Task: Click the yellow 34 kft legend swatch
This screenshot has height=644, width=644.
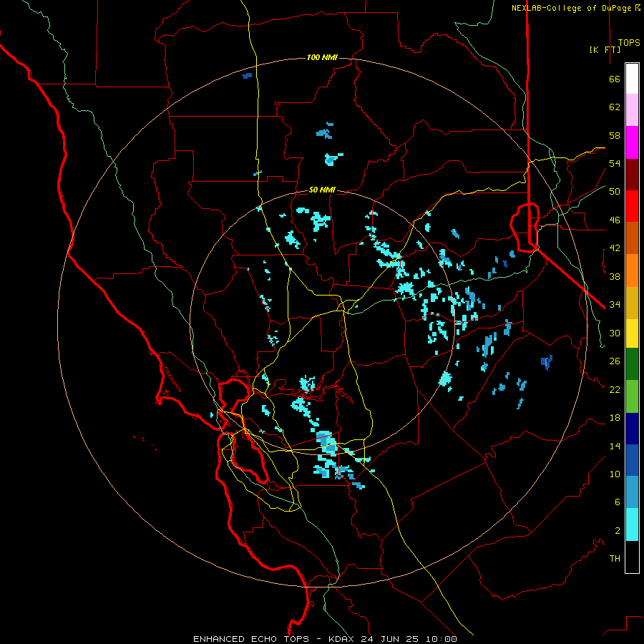Action: (632, 333)
